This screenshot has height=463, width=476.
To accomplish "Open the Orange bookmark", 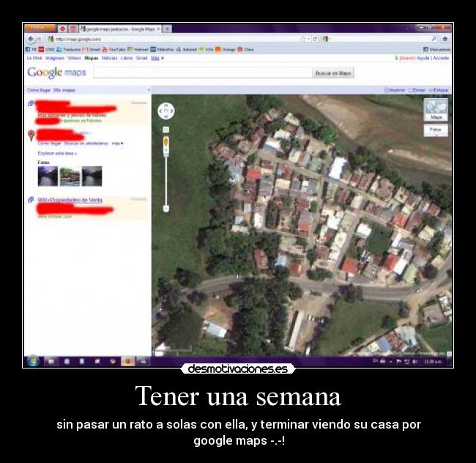I will pos(226,49).
